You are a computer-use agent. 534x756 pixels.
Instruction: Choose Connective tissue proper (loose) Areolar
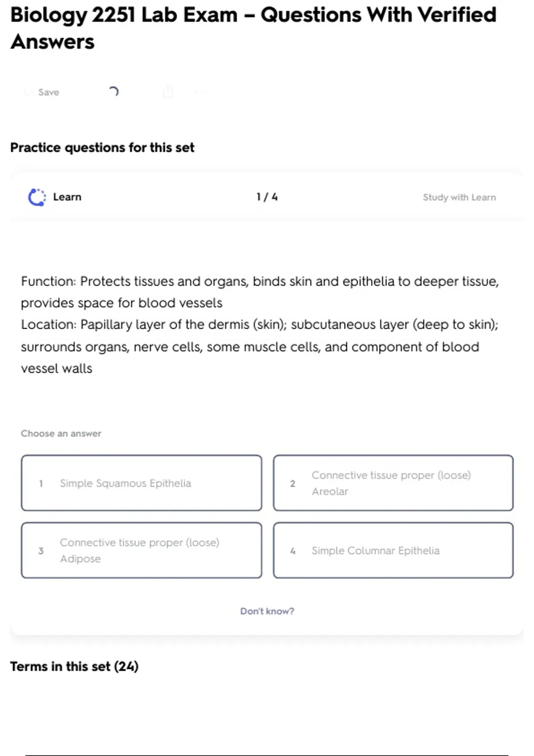[393, 483]
